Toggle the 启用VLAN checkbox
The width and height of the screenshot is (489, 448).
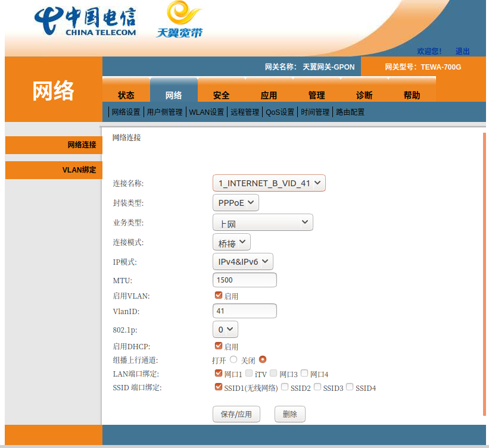tap(219, 295)
